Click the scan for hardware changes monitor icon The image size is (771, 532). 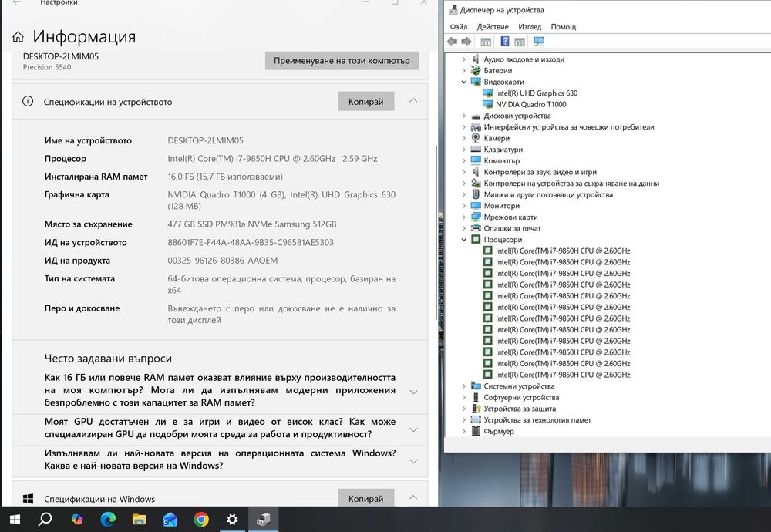(539, 42)
